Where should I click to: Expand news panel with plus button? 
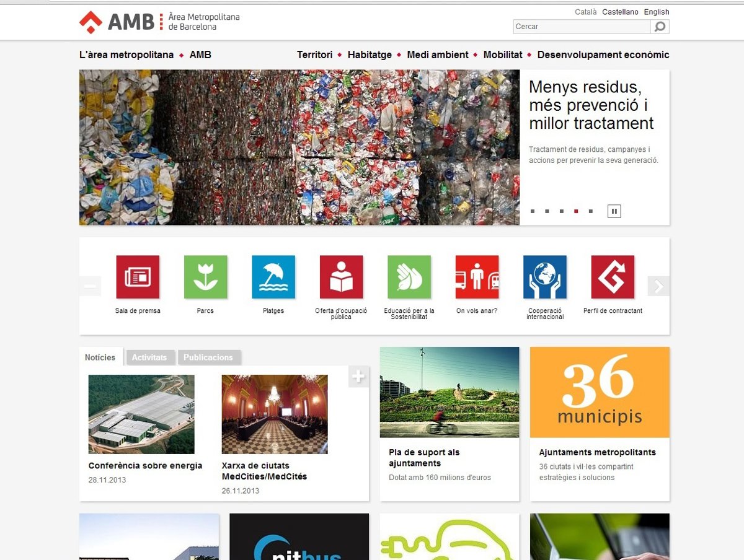click(358, 376)
